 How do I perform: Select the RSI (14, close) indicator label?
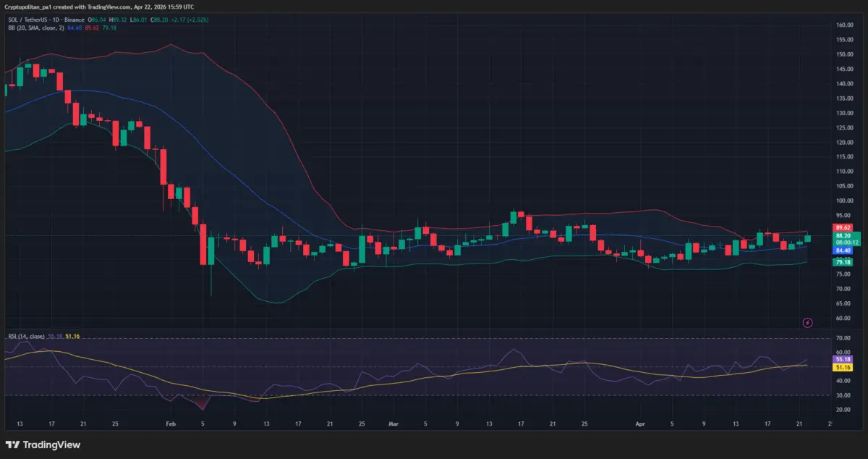pyautogui.click(x=26, y=336)
